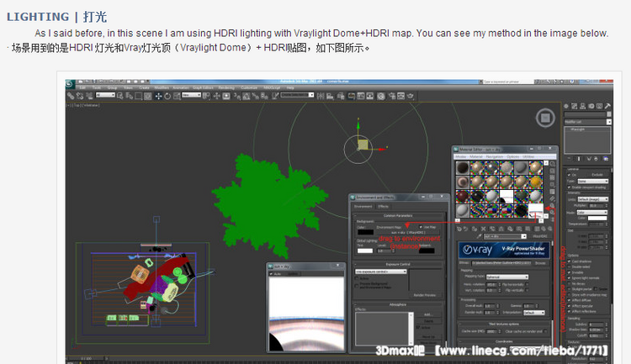Viewport: 631px width, 364px height.
Task: Select the dark red material sample sphere
Action: click(x=463, y=196)
